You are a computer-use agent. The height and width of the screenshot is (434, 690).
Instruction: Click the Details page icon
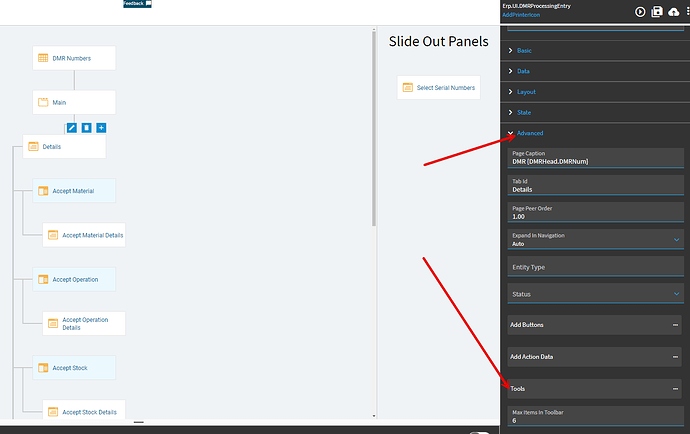click(33, 147)
